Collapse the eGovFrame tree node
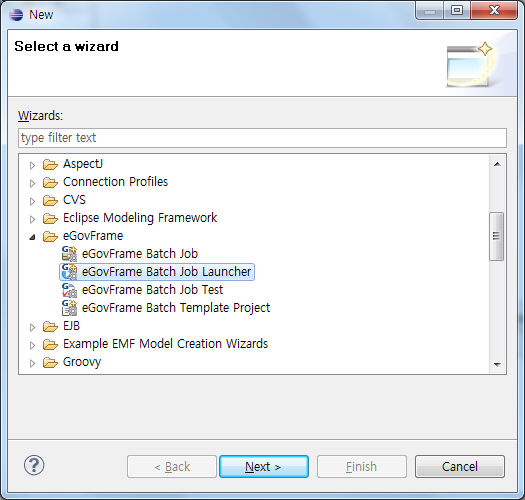Image resolution: width=525 pixels, height=500 pixels. click(x=32, y=237)
